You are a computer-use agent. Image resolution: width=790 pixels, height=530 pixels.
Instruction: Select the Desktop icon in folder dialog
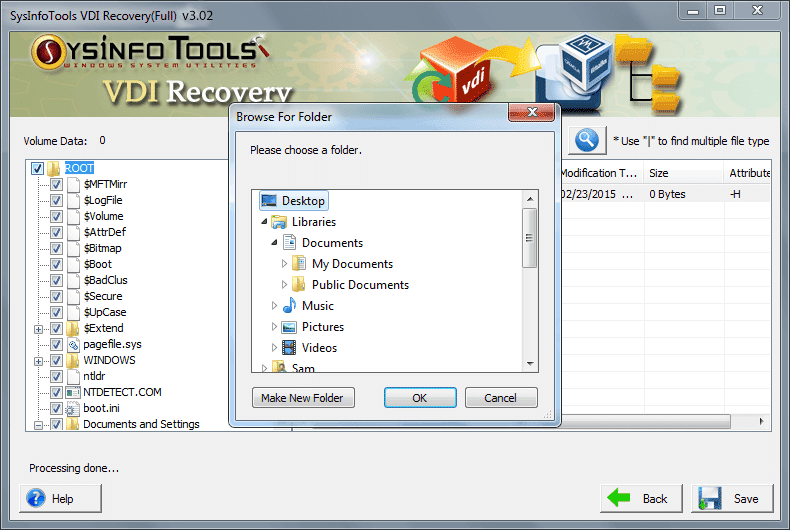tap(269, 201)
